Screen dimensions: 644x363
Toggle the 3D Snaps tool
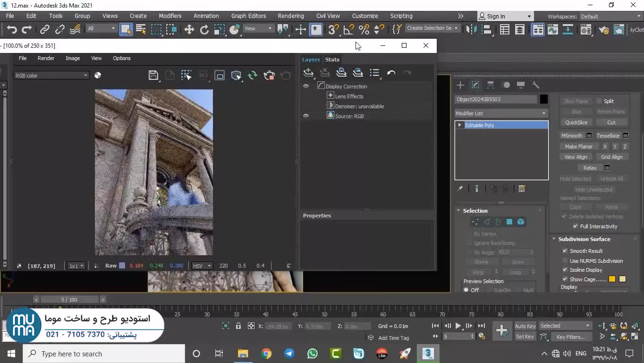tap(333, 30)
